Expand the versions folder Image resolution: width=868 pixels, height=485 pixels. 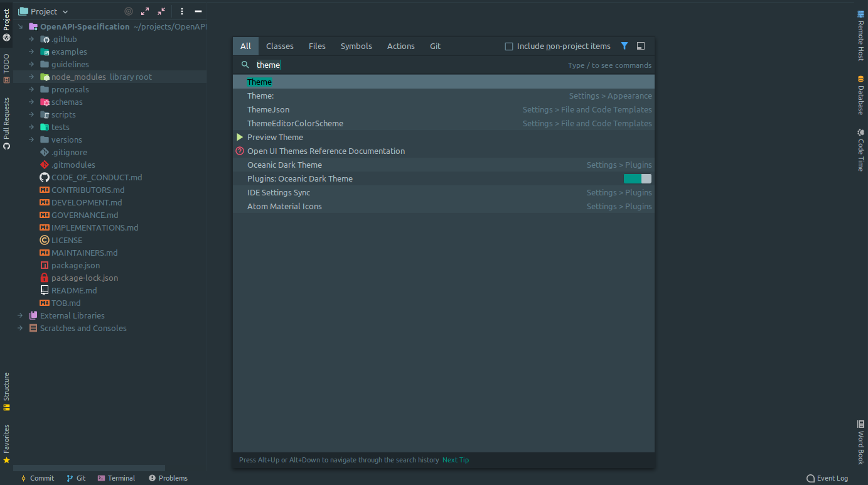pyautogui.click(x=31, y=139)
